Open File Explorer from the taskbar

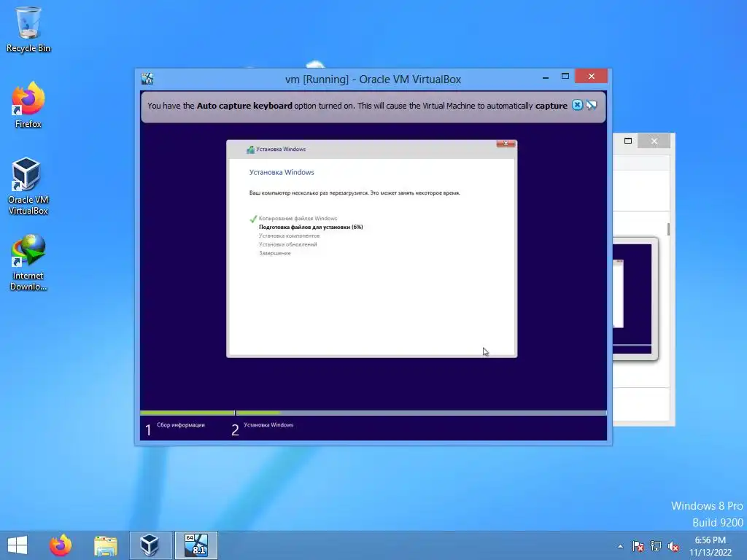point(105,545)
